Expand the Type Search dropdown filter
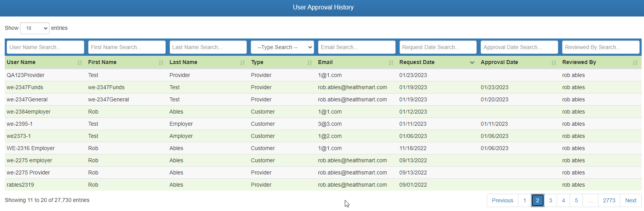The image size is (644, 211). click(282, 47)
